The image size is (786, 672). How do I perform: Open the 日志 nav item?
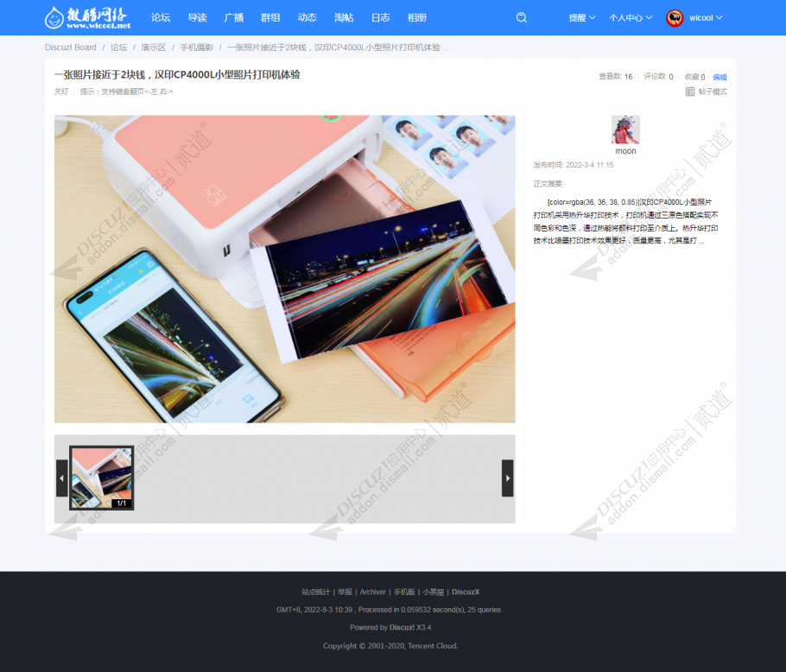pyautogui.click(x=380, y=17)
